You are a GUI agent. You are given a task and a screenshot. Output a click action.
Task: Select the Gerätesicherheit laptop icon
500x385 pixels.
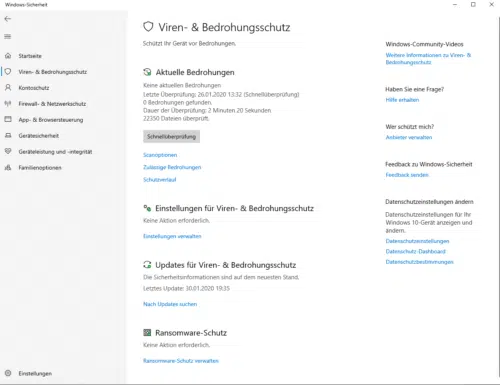click(x=8, y=135)
